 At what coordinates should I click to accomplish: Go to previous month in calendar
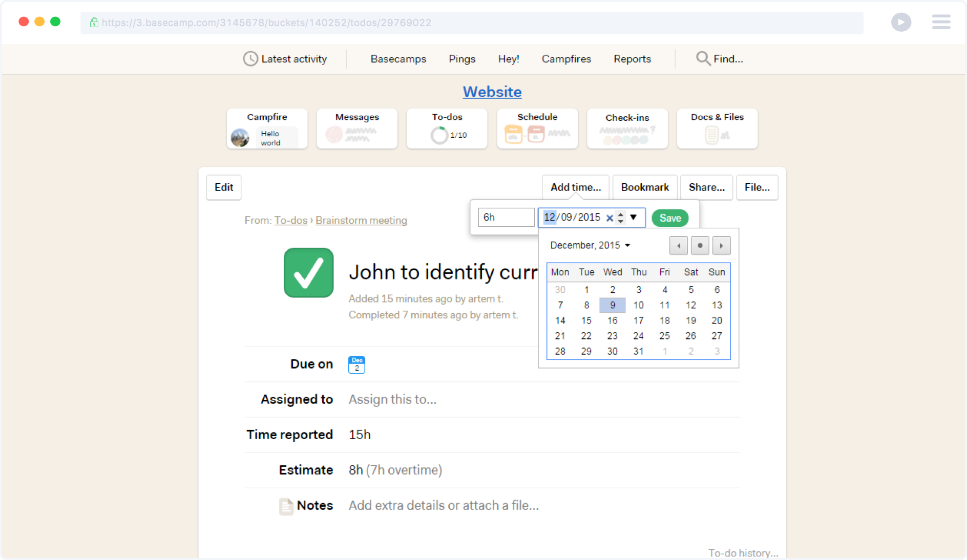tap(678, 246)
